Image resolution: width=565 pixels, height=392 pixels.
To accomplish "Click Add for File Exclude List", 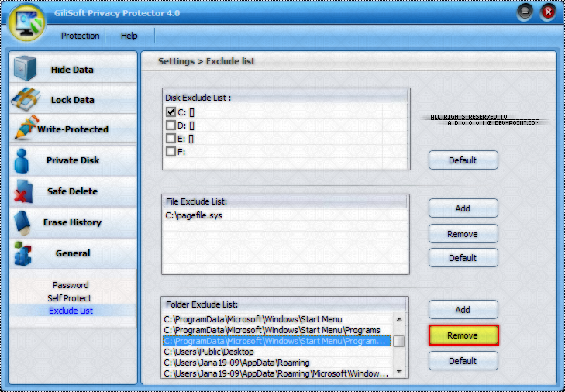I will click(463, 208).
